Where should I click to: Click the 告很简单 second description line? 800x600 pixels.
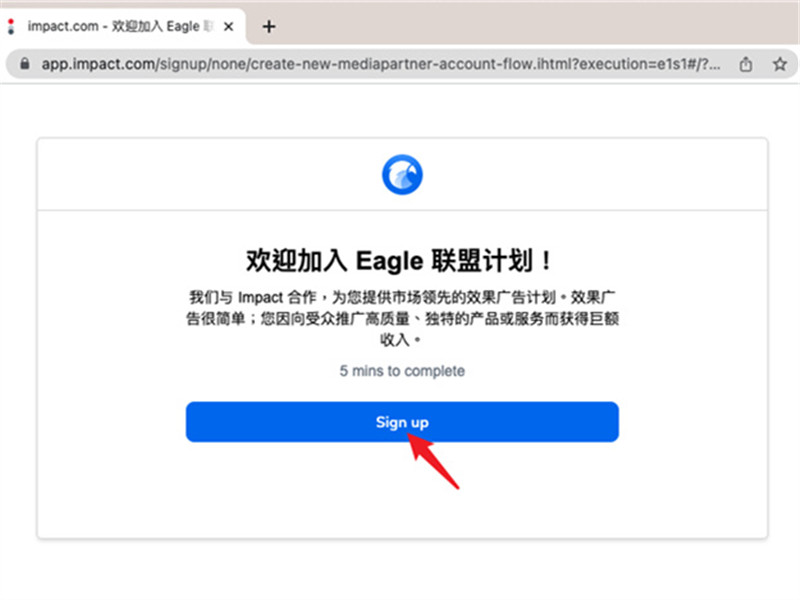(216, 319)
